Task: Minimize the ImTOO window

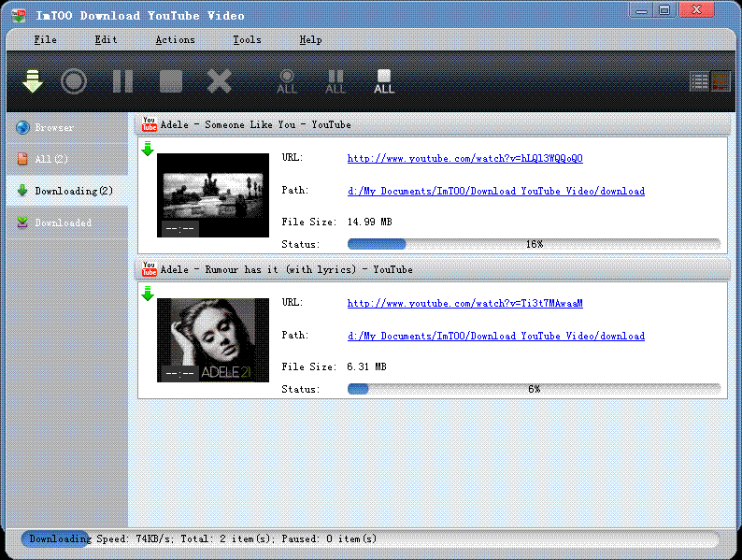Action: tap(641, 10)
